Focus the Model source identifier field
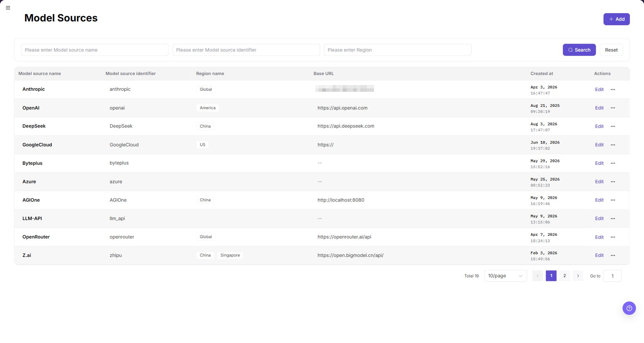This screenshot has width=644, height=343. click(x=246, y=50)
